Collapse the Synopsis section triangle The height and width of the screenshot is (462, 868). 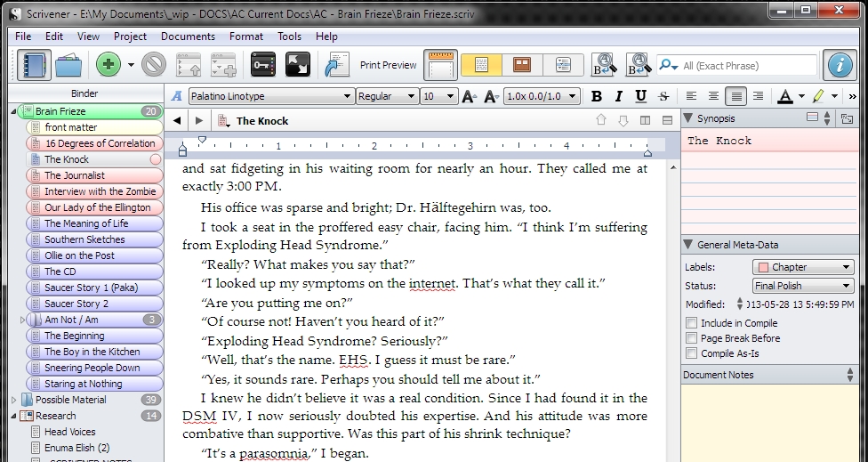click(x=688, y=118)
